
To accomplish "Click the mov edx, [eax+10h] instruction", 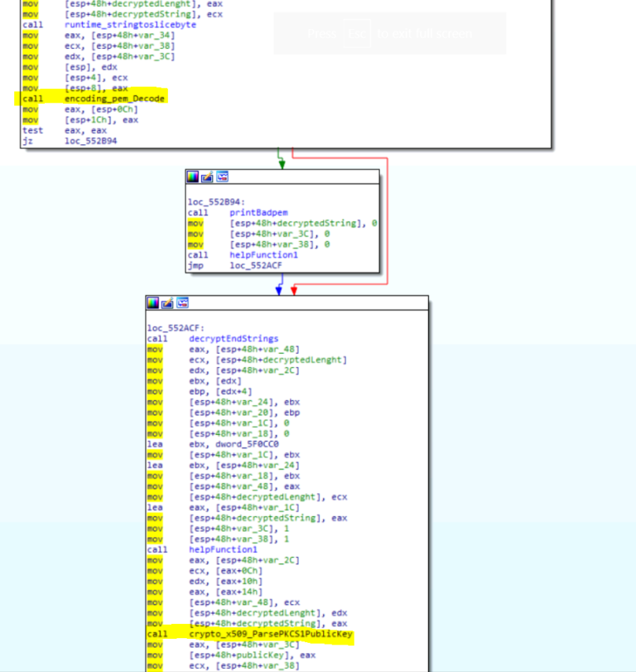I will (205, 581).
